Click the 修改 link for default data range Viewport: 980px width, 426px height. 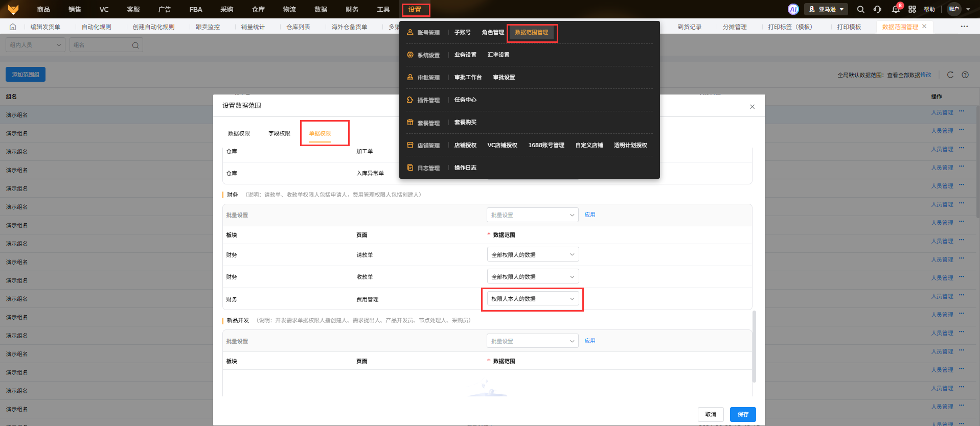click(x=926, y=75)
